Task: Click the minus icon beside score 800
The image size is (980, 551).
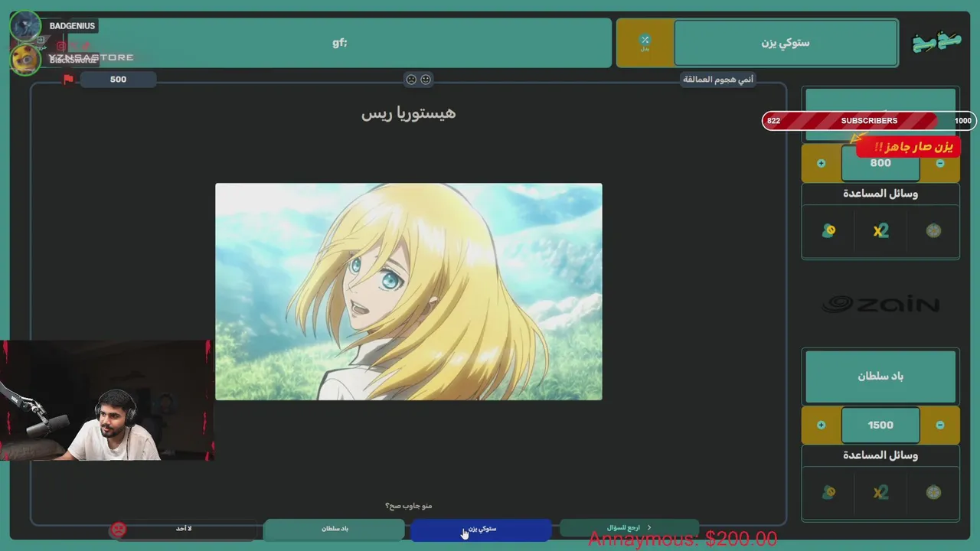Action: pyautogui.click(x=940, y=163)
